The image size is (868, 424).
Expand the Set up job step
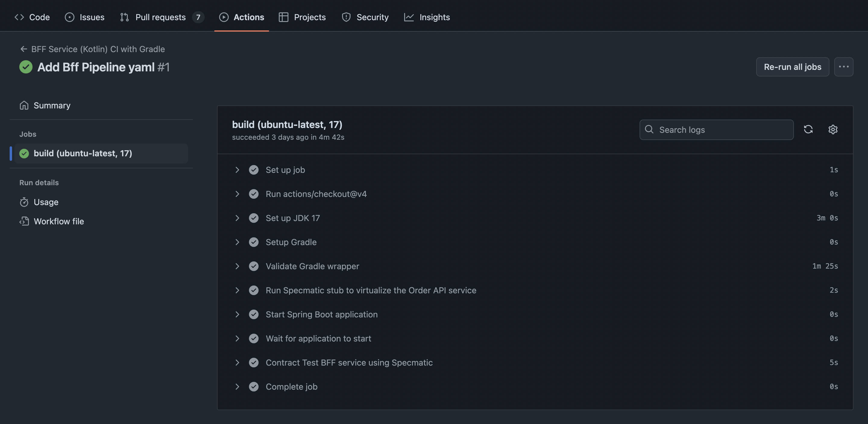tap(237, 170)
